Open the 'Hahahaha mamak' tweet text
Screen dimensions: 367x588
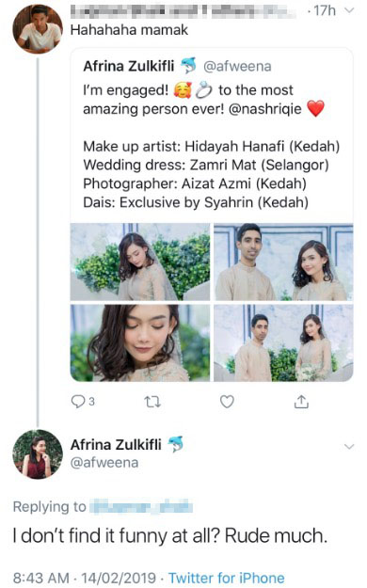(129, 30)
